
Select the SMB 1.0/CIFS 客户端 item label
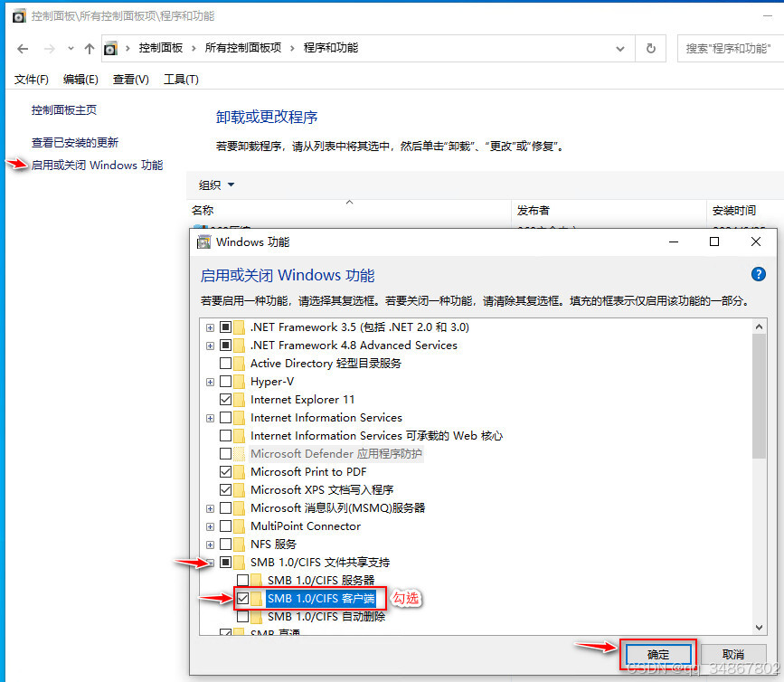point(320,599)
